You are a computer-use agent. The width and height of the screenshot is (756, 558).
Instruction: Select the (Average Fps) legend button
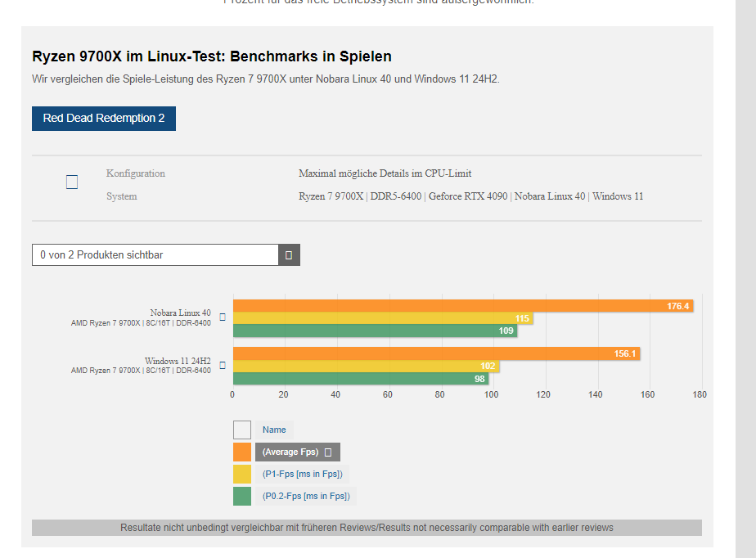[298, 452]
